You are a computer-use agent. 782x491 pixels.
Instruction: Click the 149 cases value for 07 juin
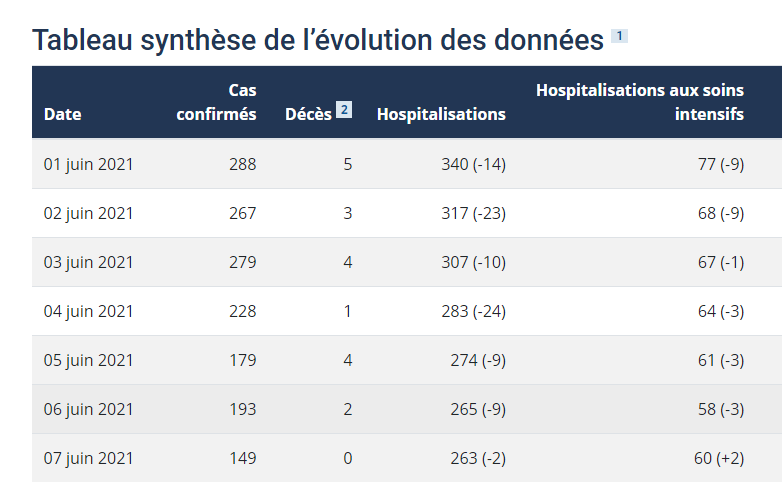(x=243, y=458)
